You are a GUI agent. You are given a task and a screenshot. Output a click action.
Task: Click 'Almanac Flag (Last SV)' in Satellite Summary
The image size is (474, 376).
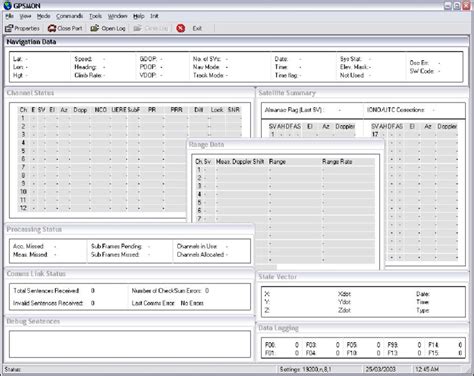coord(294,110)
